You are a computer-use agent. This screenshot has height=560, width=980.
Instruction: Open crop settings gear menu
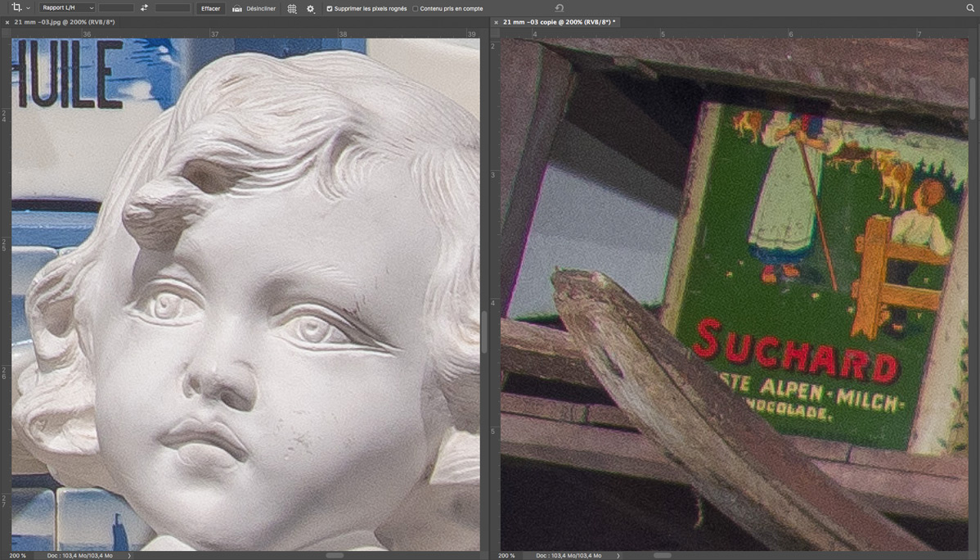(310, 8)
